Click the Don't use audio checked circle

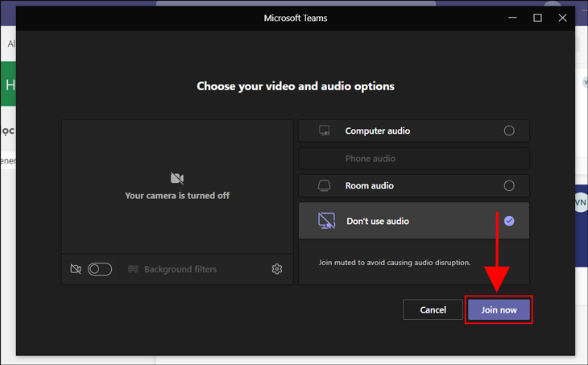click(509, 221)
